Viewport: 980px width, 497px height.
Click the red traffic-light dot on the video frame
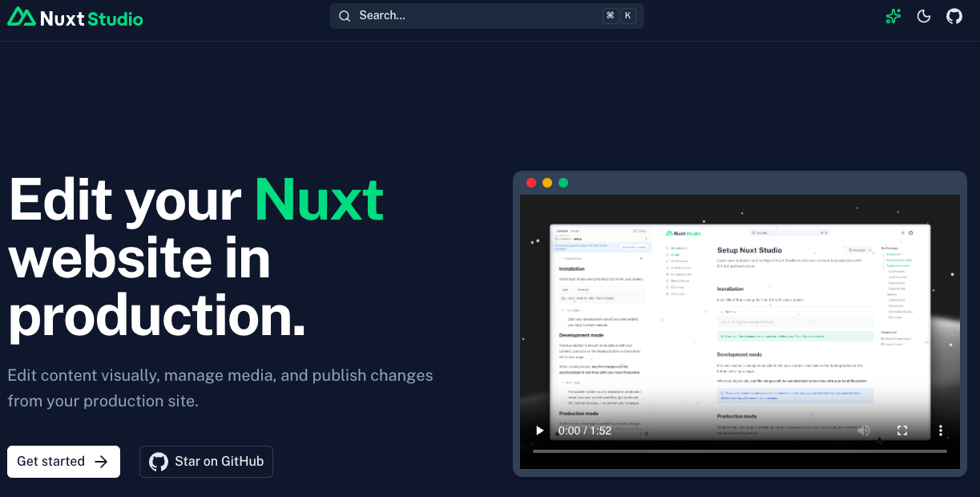coord(531,182)
